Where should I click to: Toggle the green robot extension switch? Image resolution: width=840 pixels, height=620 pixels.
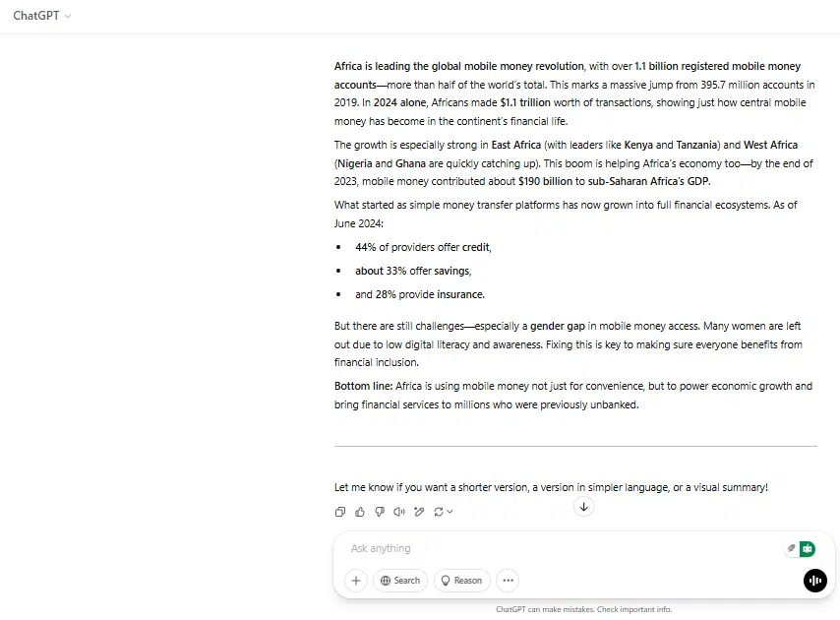(808, 549)
